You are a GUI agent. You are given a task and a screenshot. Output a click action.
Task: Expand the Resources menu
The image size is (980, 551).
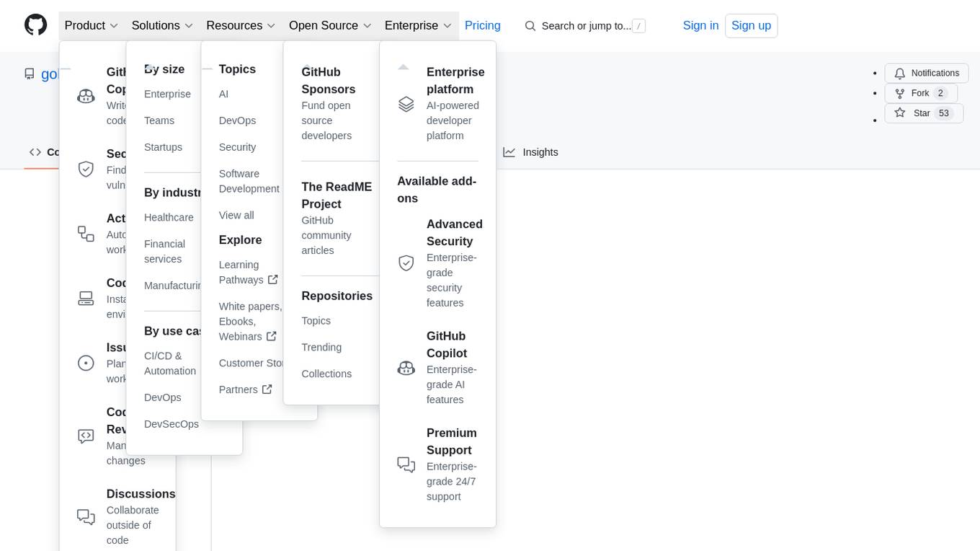click(x=241, y=25)
